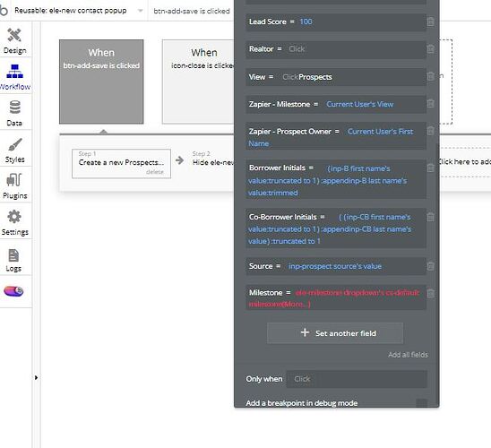Open the Logs document icon
This screenshot has width=491, height=448.
click(x=13, y=255)
